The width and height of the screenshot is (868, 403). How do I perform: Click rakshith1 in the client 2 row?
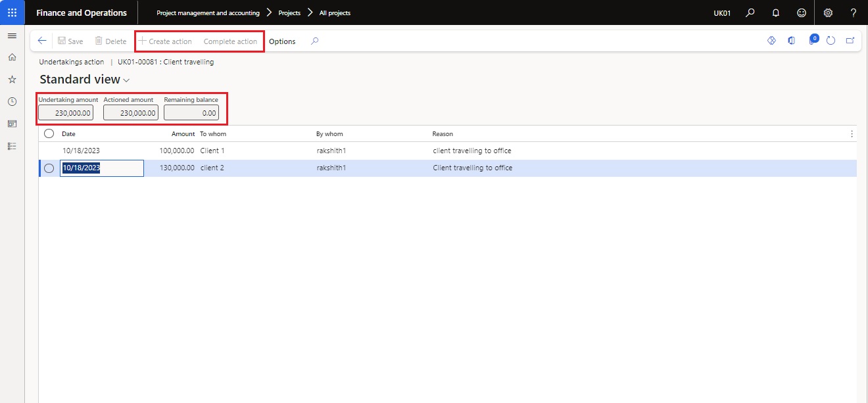pyautogui.click(x=331, y=168)
